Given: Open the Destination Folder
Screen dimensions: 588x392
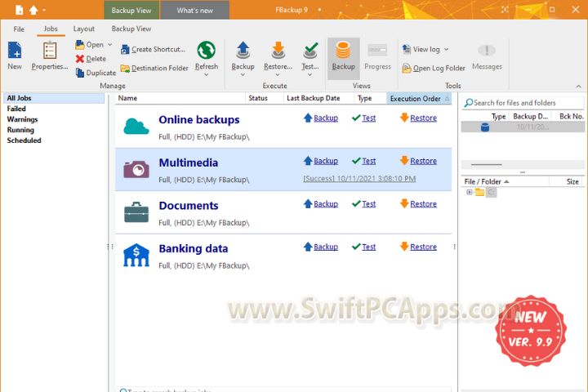Looking at the screenshot, I should tap(154, 68).
